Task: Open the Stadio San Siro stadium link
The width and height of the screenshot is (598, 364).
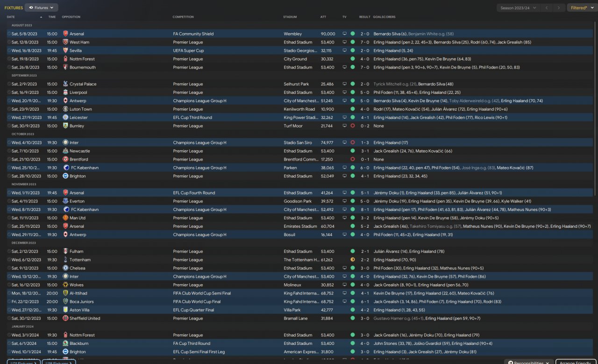Action: tap(298, 143)
